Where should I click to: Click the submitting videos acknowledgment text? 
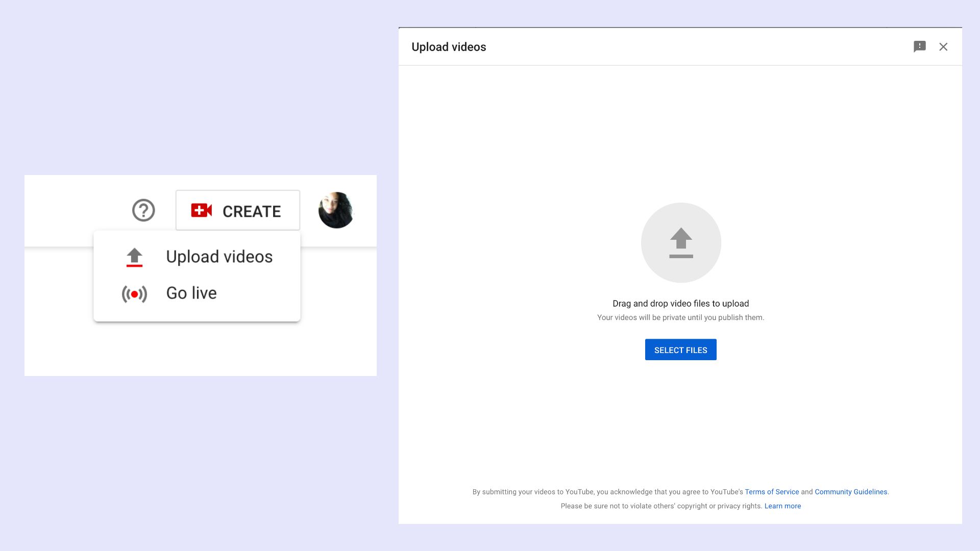click(x=607, y=492)
